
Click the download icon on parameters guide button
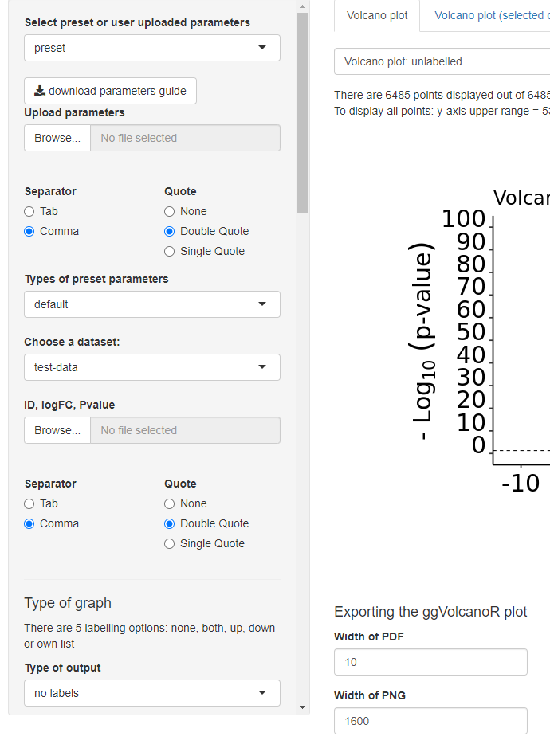click(40, 91)
